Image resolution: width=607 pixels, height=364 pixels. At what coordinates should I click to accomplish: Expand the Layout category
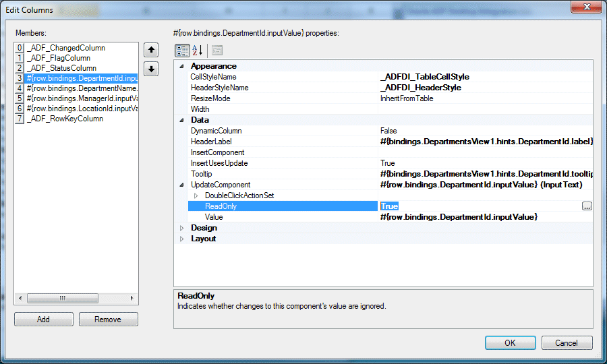click(x=181, y=239)
